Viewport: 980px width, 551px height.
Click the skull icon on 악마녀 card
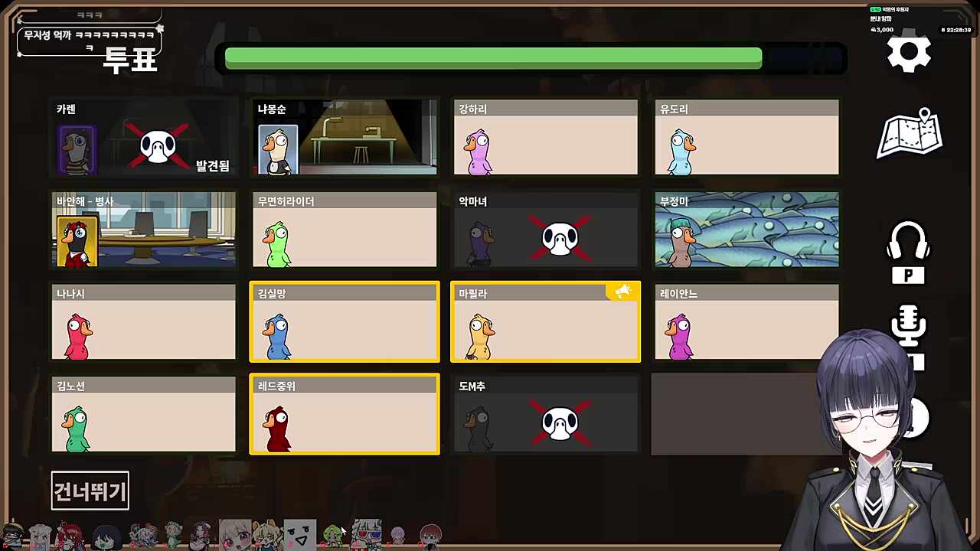tap(560, 238)
